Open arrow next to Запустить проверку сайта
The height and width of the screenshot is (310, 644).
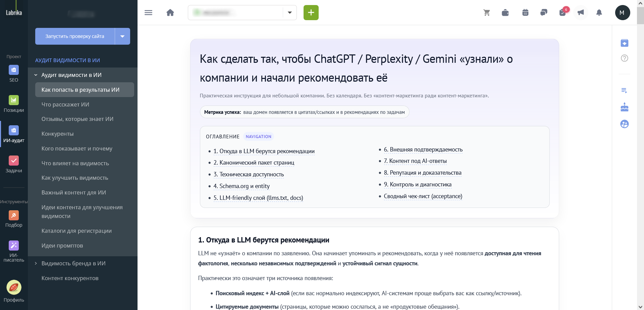point(122,36)
